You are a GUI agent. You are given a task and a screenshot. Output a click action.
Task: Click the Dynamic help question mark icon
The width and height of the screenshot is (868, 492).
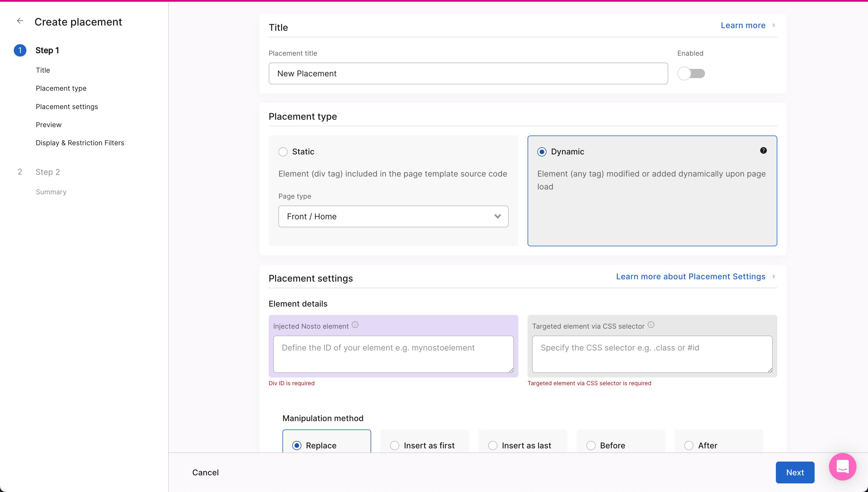pyautogui.click(x=763, y=150)
